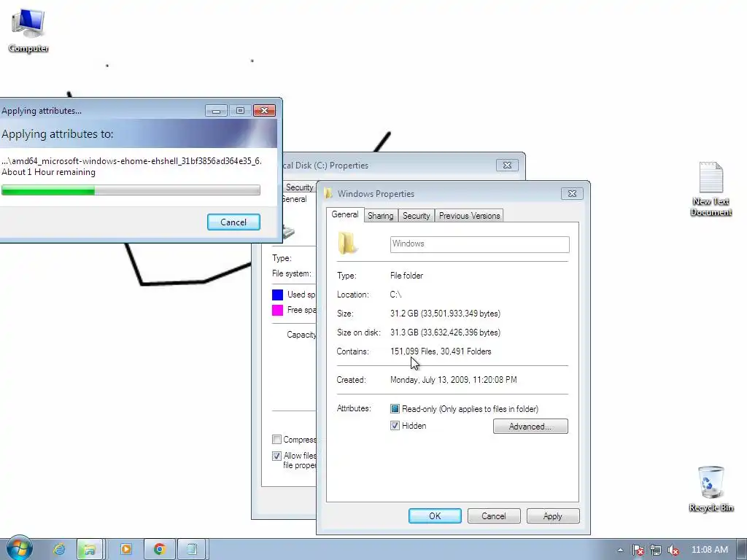Switch to the Sharing tab
This screenshot has width=747, height=560.
[x=381, y=216]
